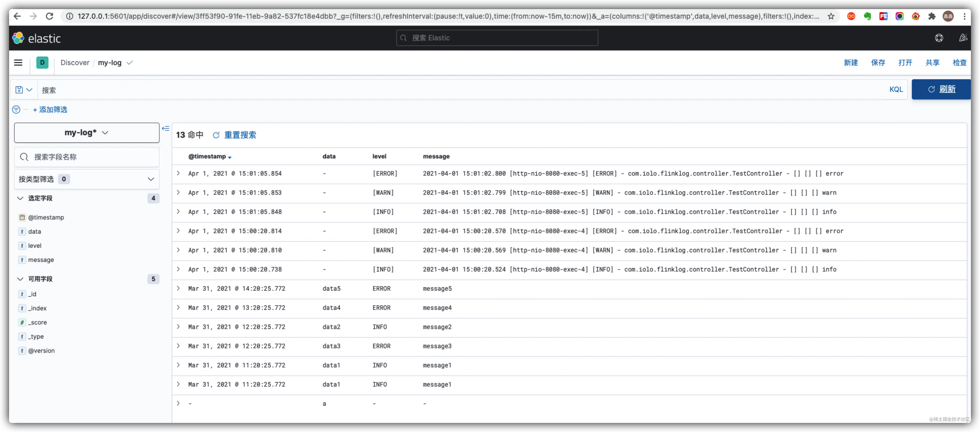Viewport: 980px width, 432px height.
Task: Click the Search Elastic input field
Action: click(x=497, y=38)
